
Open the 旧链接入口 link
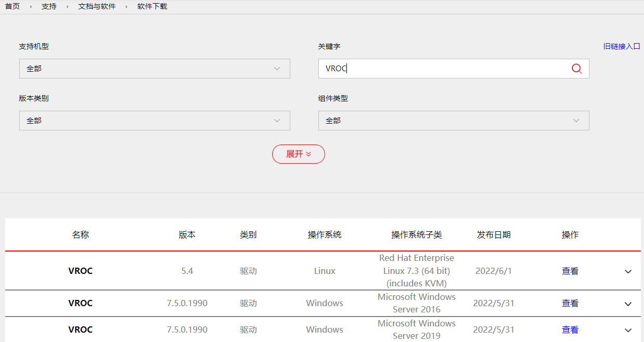(622, 46)
